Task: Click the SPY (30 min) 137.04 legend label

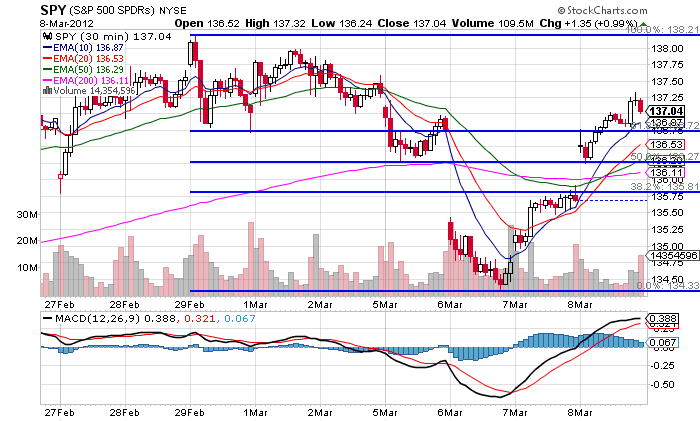Action: (x=113, y=37)
